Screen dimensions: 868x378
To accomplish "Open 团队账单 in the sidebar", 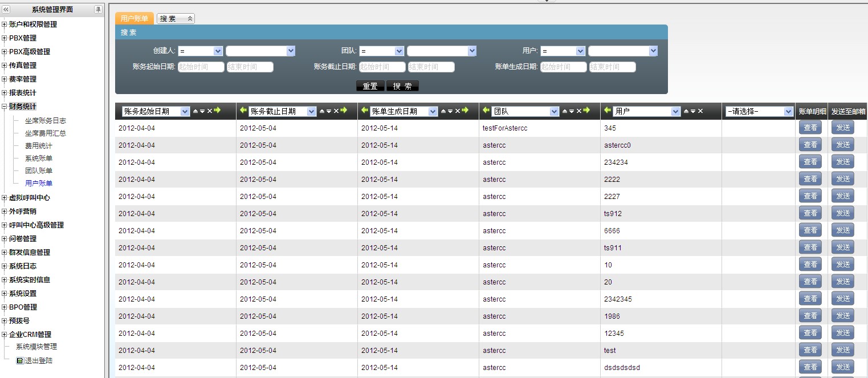I will 39,171.
